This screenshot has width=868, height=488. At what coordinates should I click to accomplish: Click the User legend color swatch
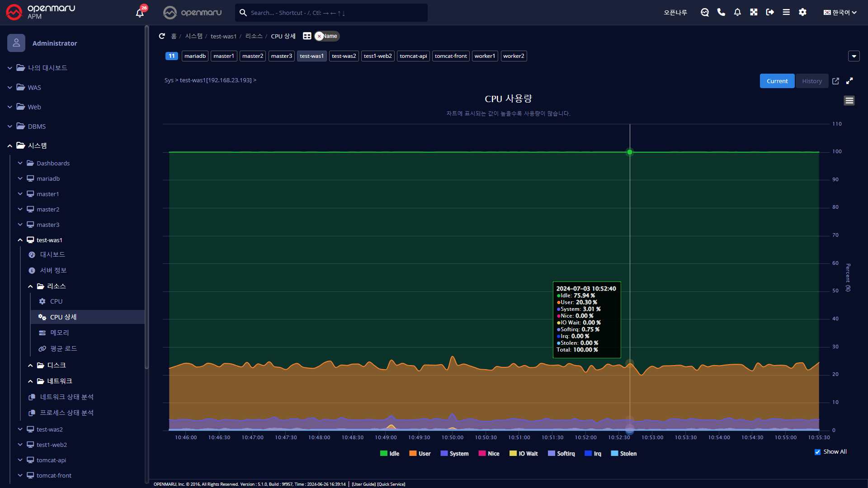click(413, 454)
